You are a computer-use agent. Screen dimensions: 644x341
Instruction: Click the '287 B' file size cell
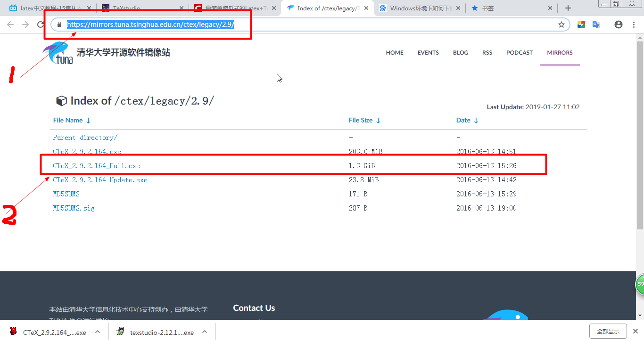tap(358, 208)
